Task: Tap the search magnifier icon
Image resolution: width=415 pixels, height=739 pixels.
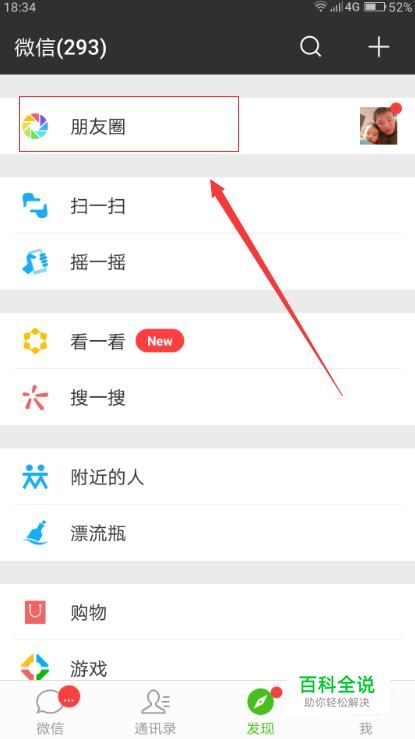Action: coord(310,47)
